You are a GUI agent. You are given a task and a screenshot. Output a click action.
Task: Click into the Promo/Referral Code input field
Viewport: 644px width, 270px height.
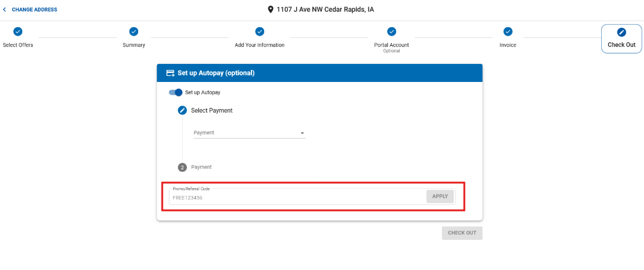295,197
